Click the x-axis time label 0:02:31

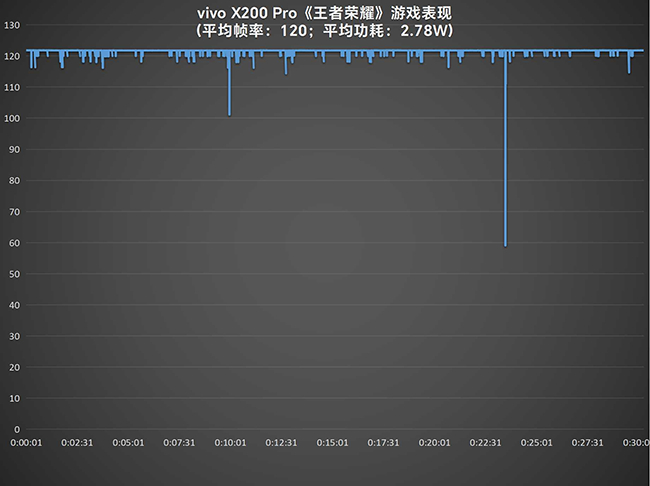77,443
